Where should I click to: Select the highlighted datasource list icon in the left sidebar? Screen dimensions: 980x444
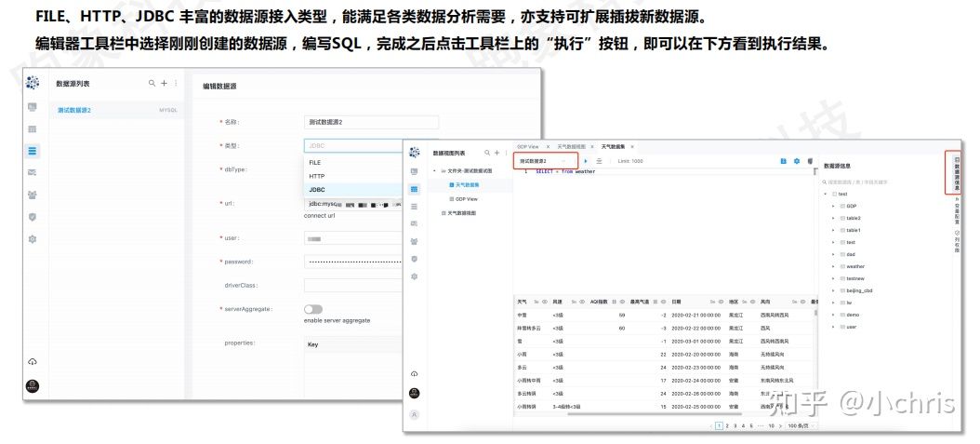point(33,150)
